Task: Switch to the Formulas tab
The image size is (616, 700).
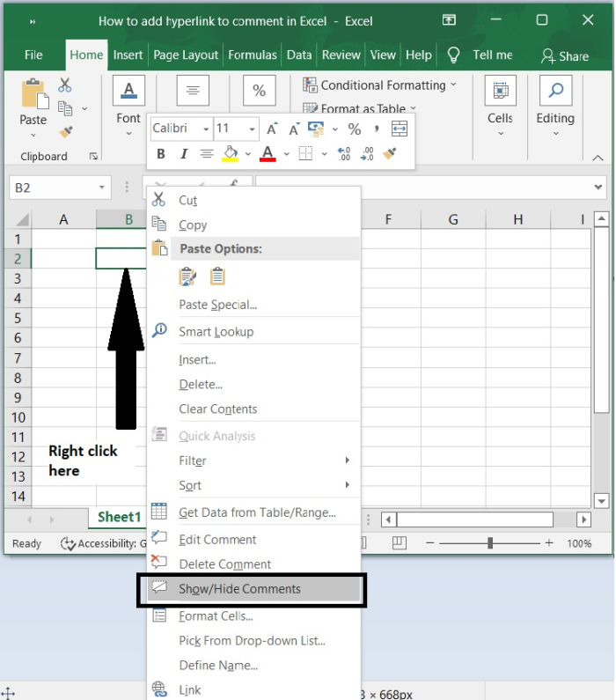Action: [x=253, y=55]
